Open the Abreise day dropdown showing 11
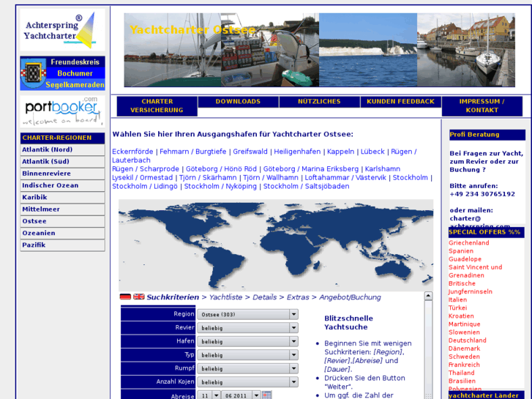This screenshot has width=532, height=399. coord(209,395)
